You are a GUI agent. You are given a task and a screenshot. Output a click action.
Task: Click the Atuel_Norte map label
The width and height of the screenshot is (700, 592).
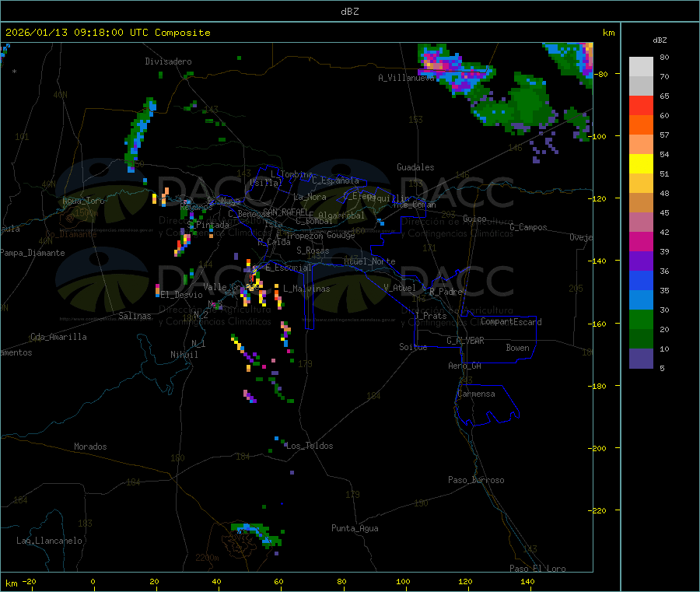point(369,261)
